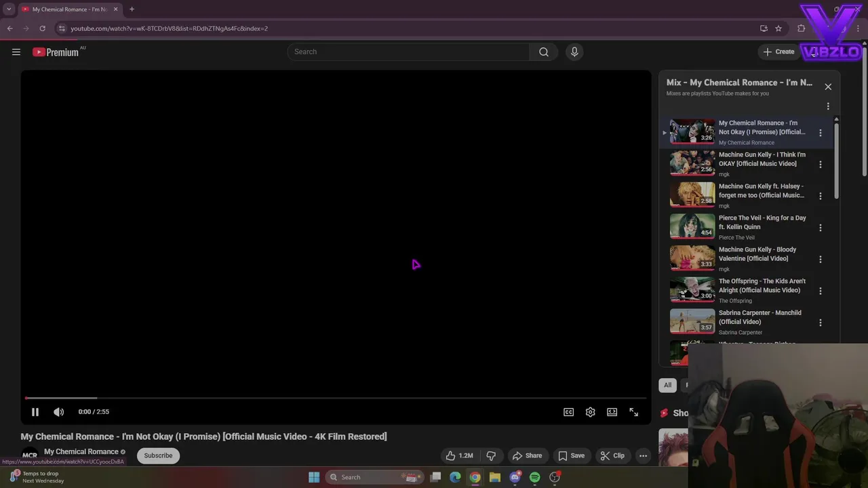Mute the video volume
The width and height of the screenshot is (868, 488).
click(x=59, y=411)
